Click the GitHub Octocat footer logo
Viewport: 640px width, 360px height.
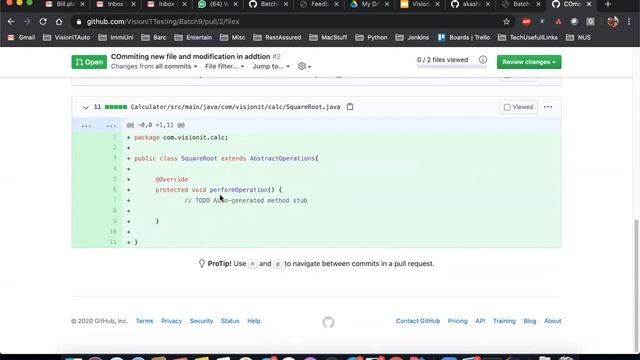pyautogui.click(x=329, y=322)
